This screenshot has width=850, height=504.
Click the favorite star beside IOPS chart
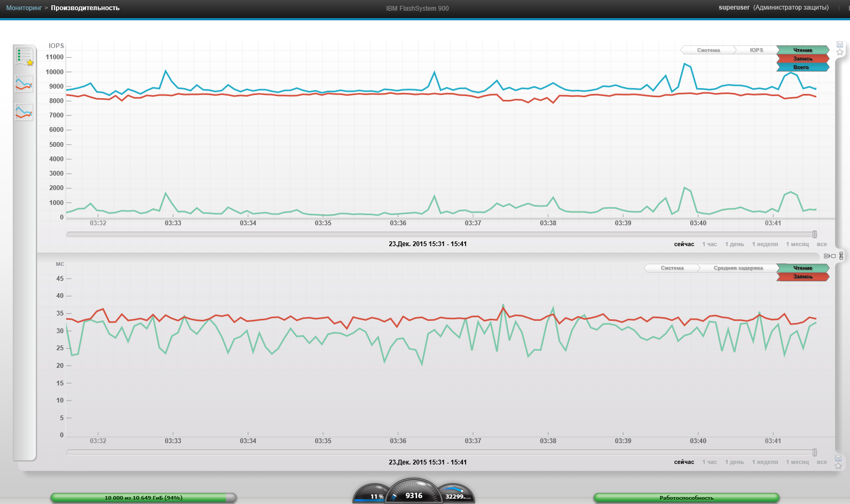point(839,52)
